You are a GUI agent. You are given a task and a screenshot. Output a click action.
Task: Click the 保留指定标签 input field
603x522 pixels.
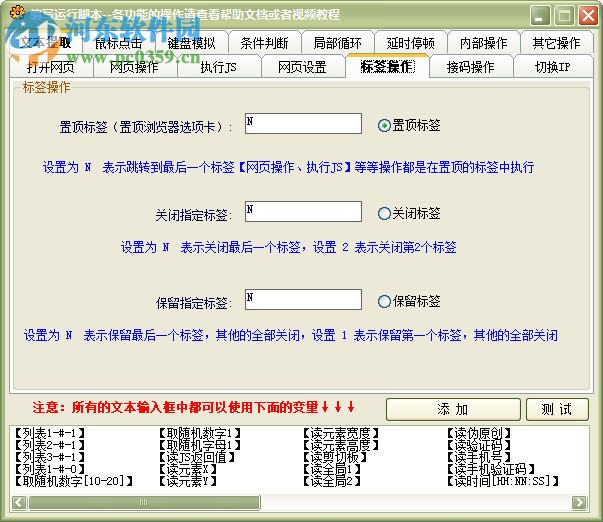point(303,300)
